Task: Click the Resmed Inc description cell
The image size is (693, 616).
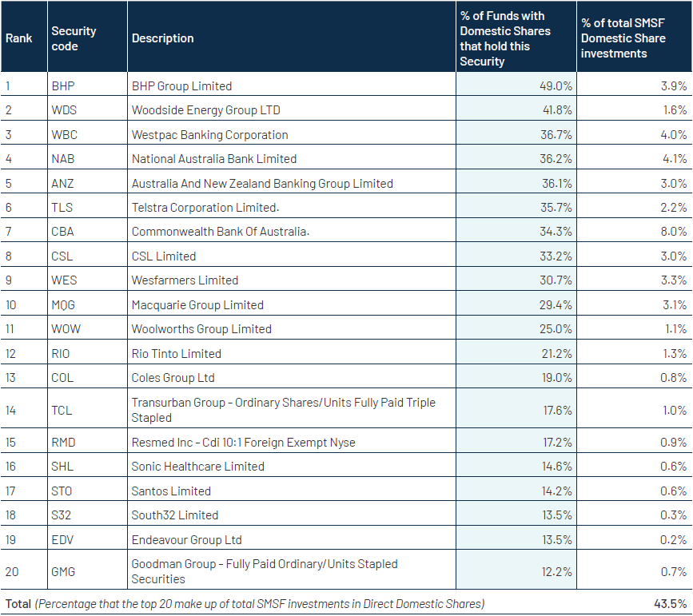Action: [243, 443]
